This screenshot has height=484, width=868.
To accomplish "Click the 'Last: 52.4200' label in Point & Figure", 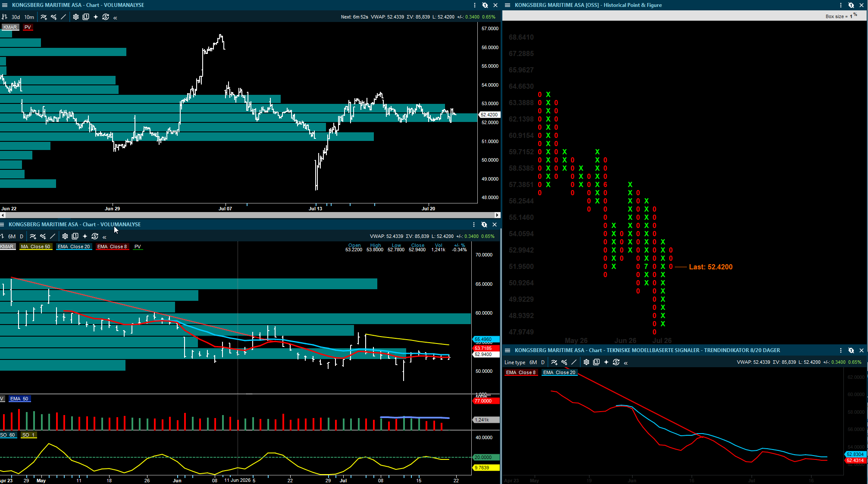I will click(x=711, y=267).
